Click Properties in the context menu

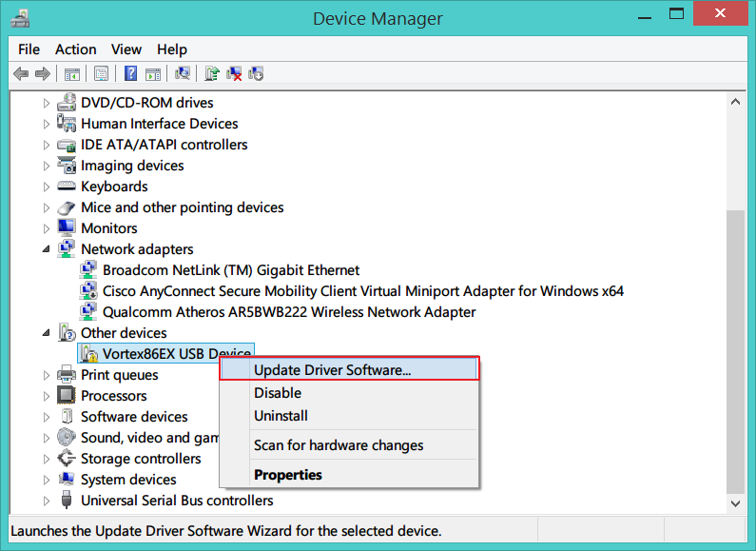(x=287, y=475)
